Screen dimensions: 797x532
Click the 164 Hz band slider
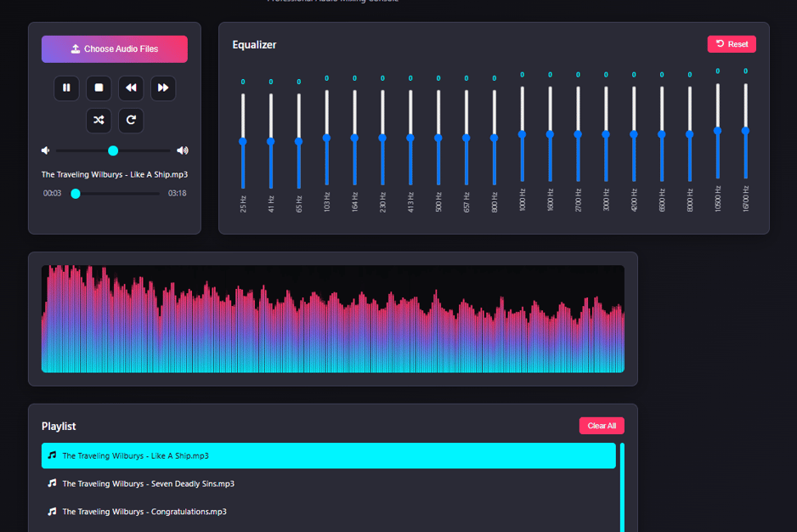tap(355, 138)
